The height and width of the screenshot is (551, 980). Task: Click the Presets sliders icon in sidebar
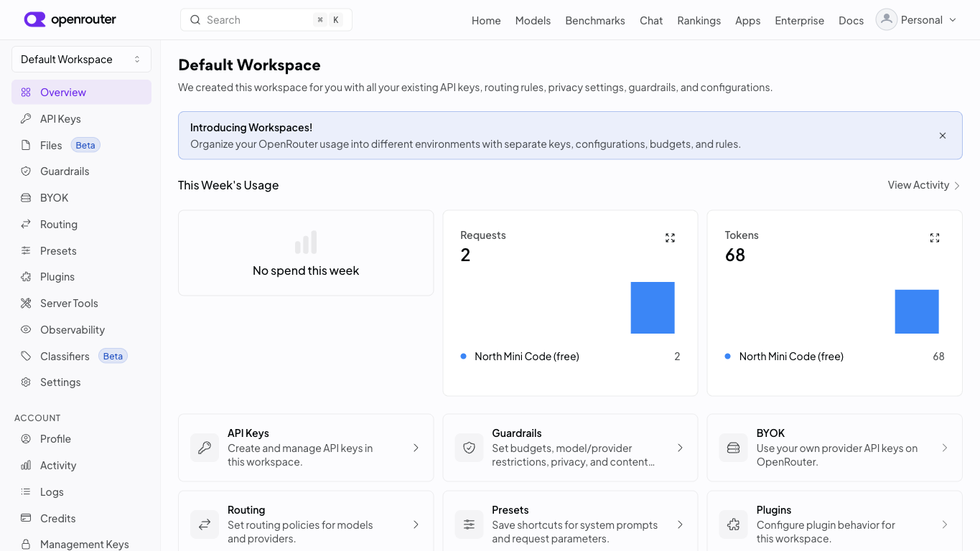[26, 250]
